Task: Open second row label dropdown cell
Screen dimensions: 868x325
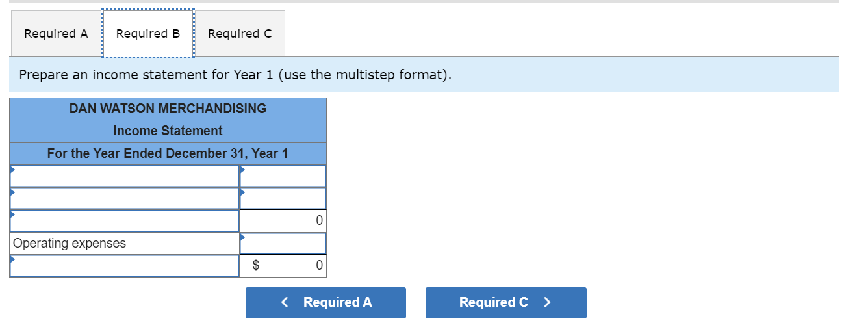Action: 125,198
